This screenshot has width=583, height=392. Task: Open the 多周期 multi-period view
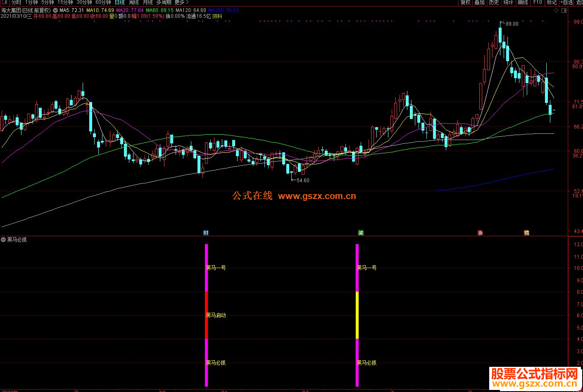tap(164, 2)
